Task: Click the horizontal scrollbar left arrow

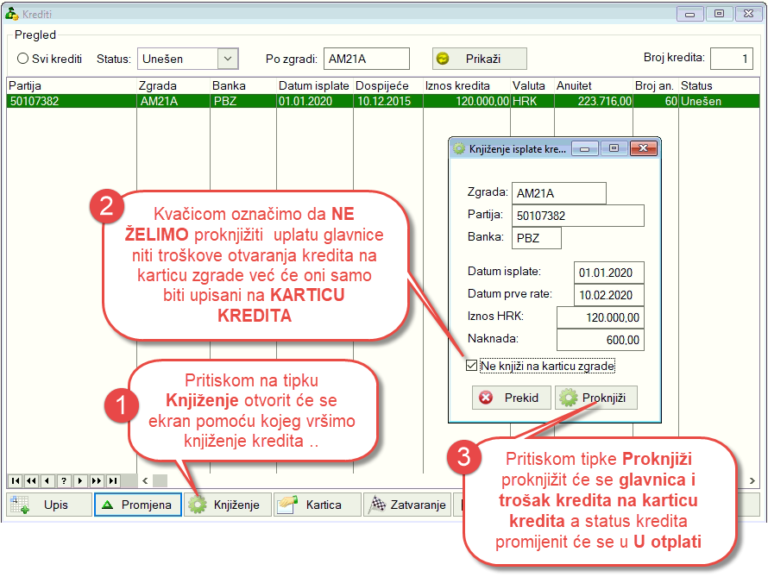Action: point(145,481)
